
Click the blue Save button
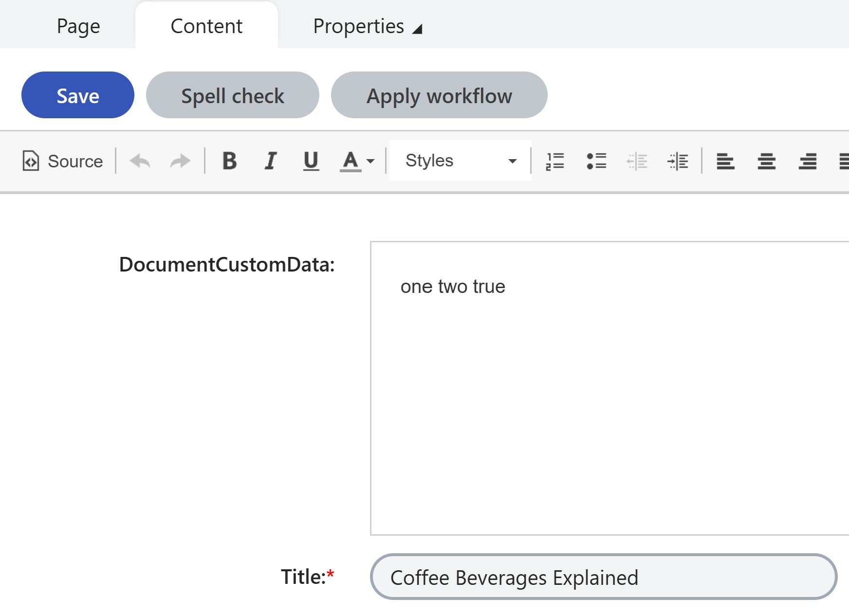click(x=78, y=95)
